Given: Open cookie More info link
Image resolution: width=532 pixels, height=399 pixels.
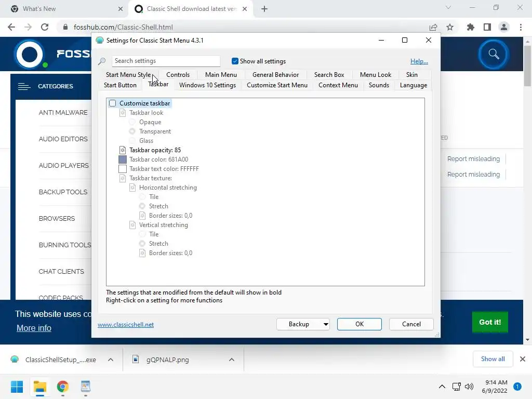Looking at the screenshot, I should (x=34, y=328).
